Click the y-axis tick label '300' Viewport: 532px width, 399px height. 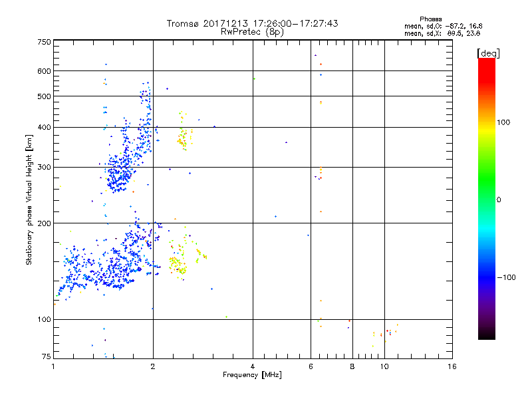44,168
